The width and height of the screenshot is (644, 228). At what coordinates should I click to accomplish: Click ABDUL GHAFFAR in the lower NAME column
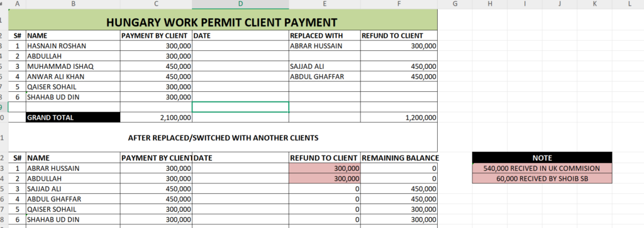(73, 199)
